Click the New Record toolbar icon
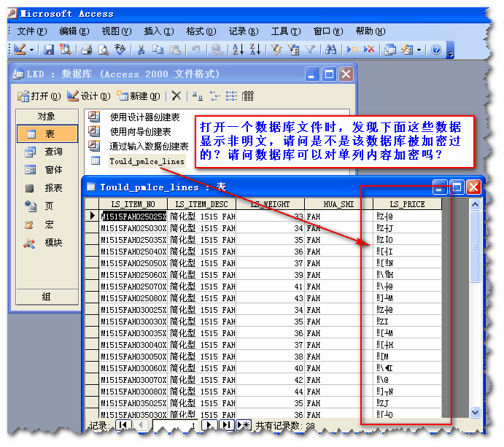This screenshot has height=447, width=504. 352,50
